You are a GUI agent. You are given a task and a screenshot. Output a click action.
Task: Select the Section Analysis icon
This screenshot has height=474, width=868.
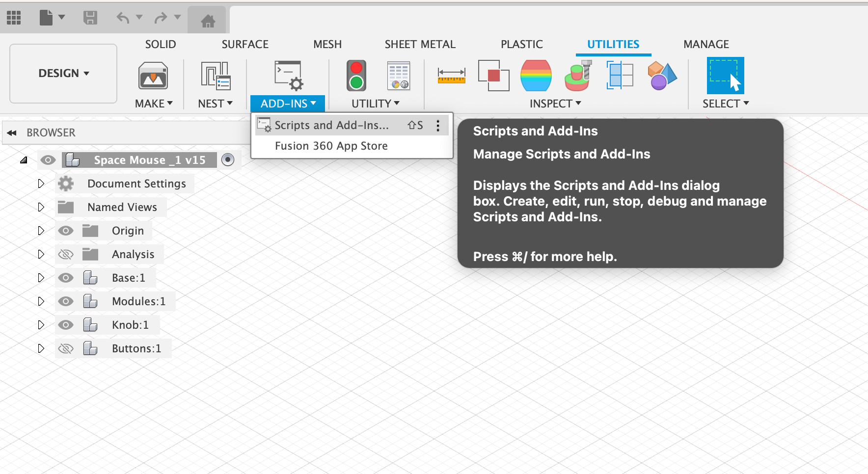620,76
